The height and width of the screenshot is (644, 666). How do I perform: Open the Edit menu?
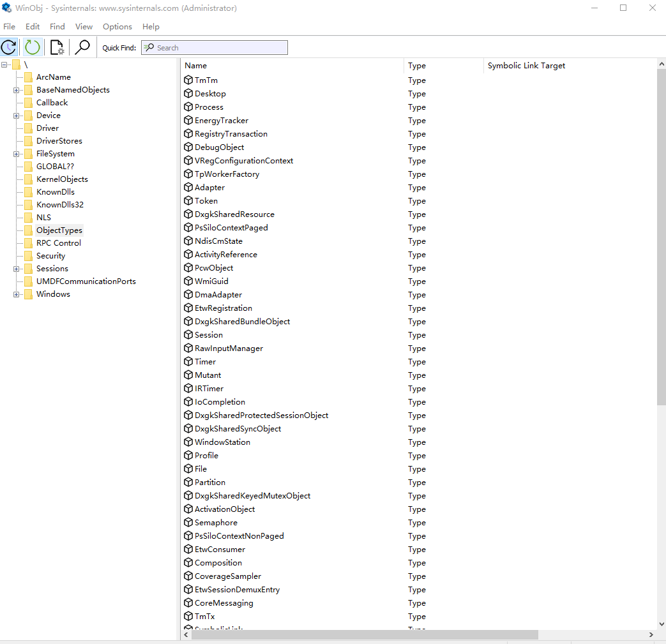click(x=33, y=26)
